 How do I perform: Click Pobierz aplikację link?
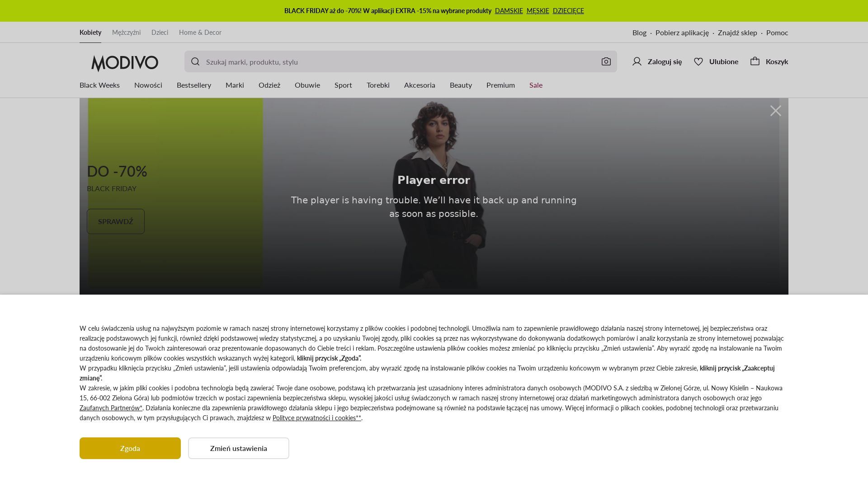(x=682, y=33)
